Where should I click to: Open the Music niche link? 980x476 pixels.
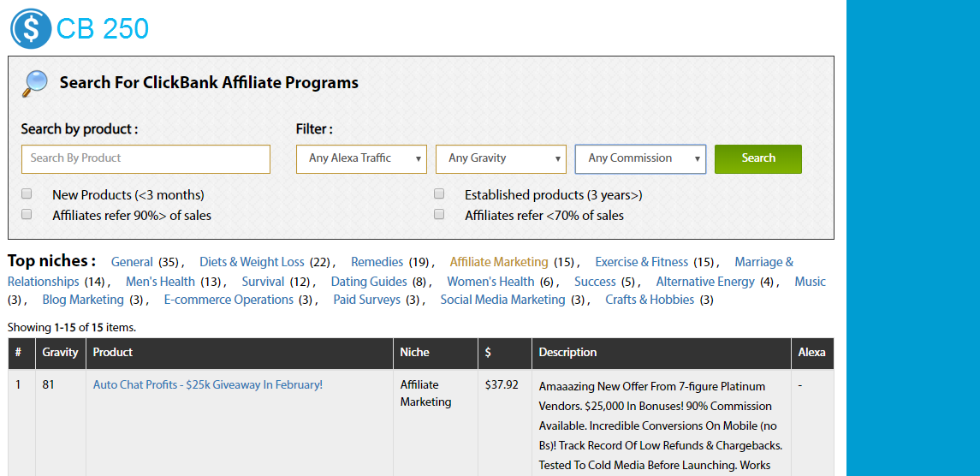pos(810,282)
